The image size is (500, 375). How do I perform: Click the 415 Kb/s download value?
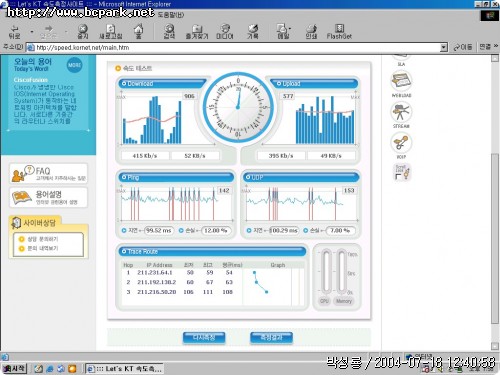(x=145, y=156)
